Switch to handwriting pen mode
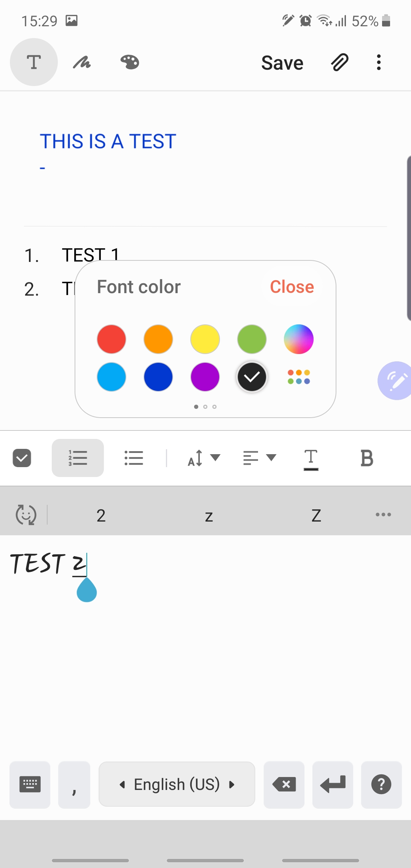The image size is (411, 868). point(82,62)
